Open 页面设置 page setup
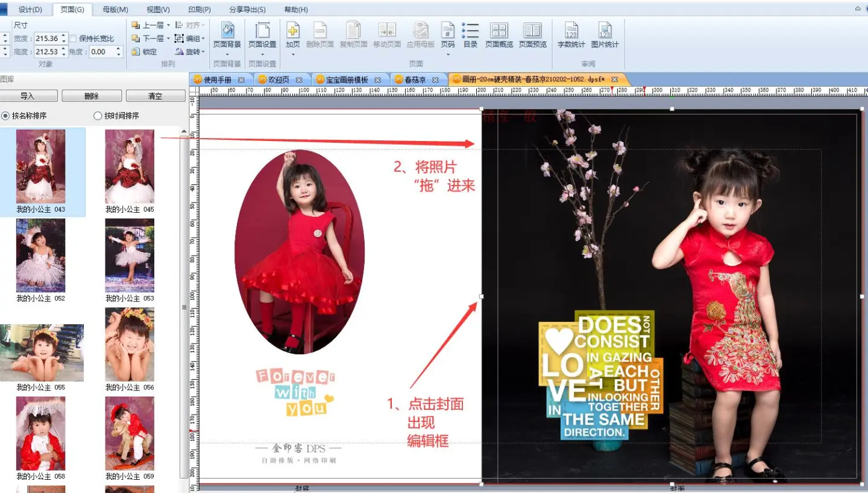This screenshot has height=493, width=868. tap(262, 31)
